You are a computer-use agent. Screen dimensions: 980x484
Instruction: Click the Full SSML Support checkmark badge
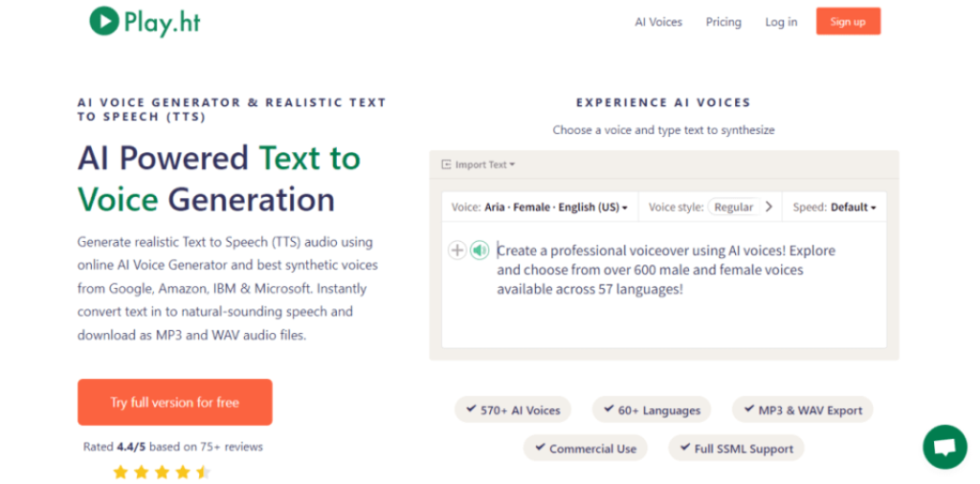pos(736,449)
